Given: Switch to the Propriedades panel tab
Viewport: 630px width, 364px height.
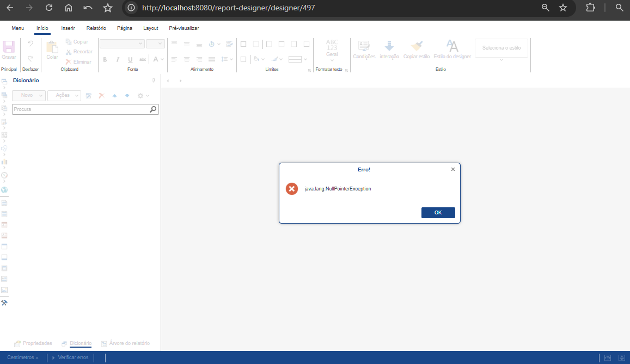Looking at the screenshot, I should point(33,343).
